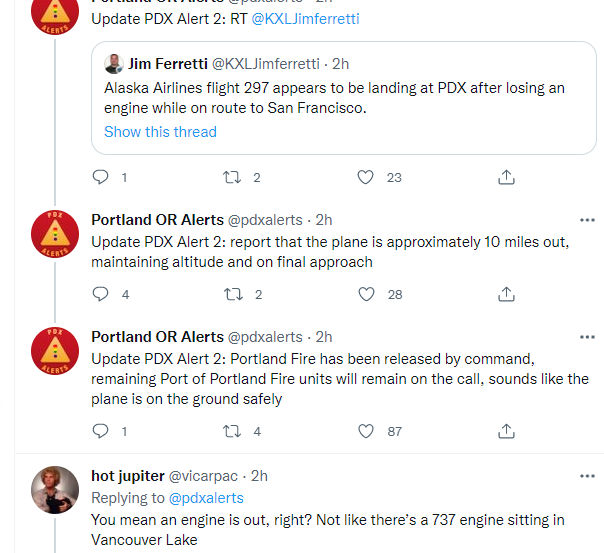This screenshot has width=604, height=553.
Task: Share the '10 miles out' tweet
Action: [x=506, y=294]
